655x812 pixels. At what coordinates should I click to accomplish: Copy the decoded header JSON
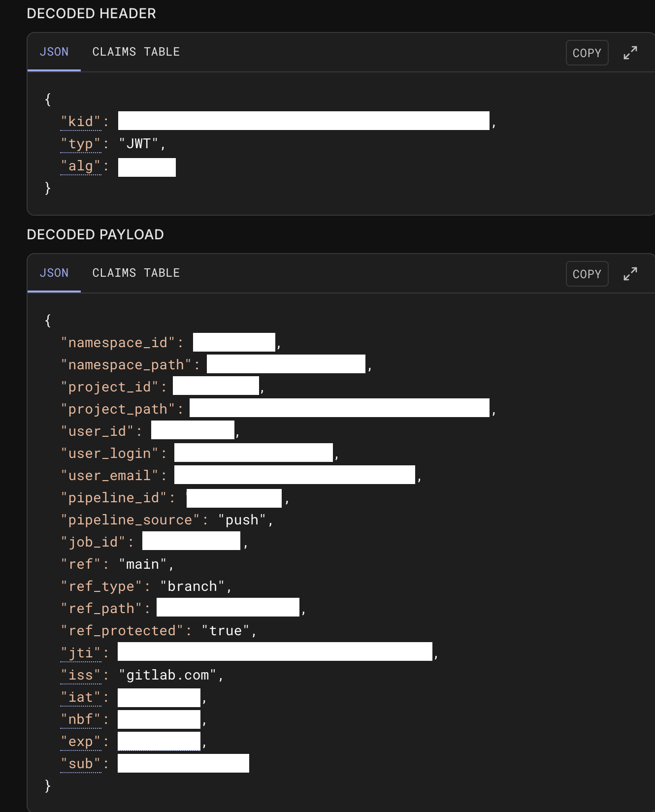(x=587, y=53)
